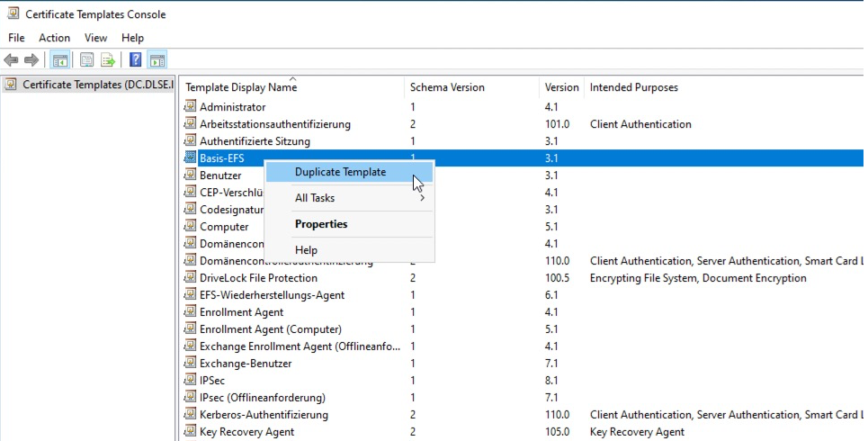Screen dimensions: 868x441
Task: Sort by Schema Version column header
Action: [x=447, y=88]
